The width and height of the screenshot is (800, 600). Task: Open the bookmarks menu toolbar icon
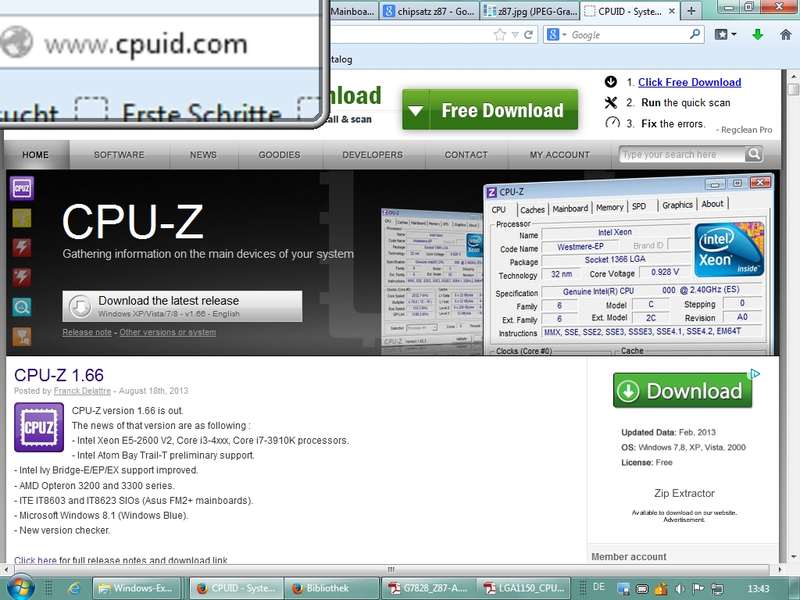click(721, 35)
